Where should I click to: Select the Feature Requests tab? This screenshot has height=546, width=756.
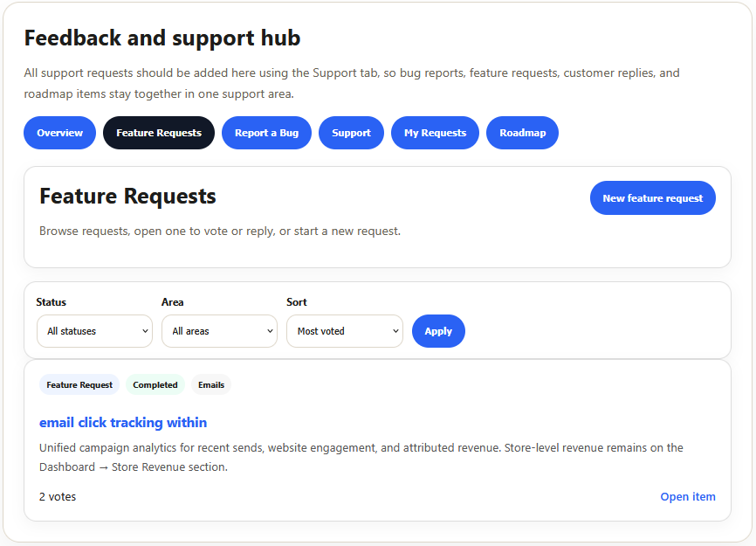tap(159, 133)
